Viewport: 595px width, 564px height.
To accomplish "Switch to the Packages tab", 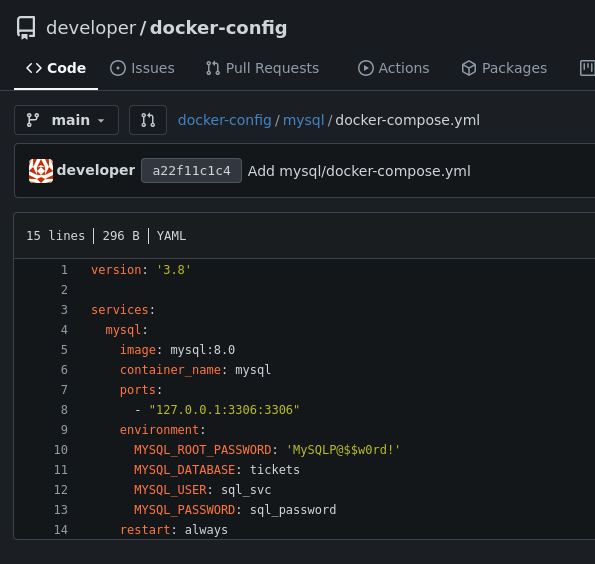I will (504, 68).
